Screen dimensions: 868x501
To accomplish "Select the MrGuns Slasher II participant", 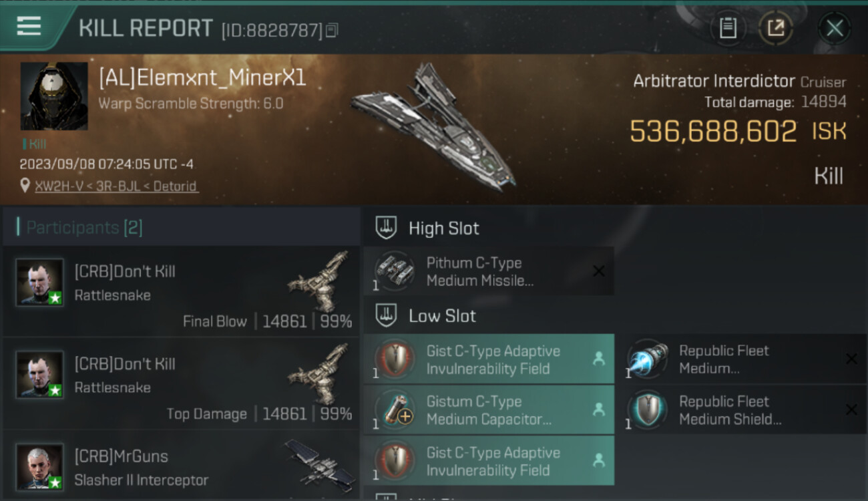I will (181, 467).
